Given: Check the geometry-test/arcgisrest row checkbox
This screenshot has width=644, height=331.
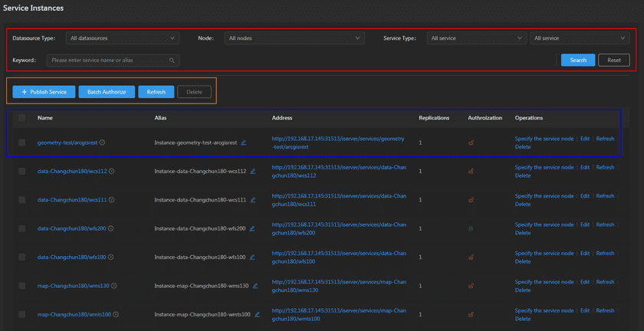Looking at the screenshot, I should [22, 143].
